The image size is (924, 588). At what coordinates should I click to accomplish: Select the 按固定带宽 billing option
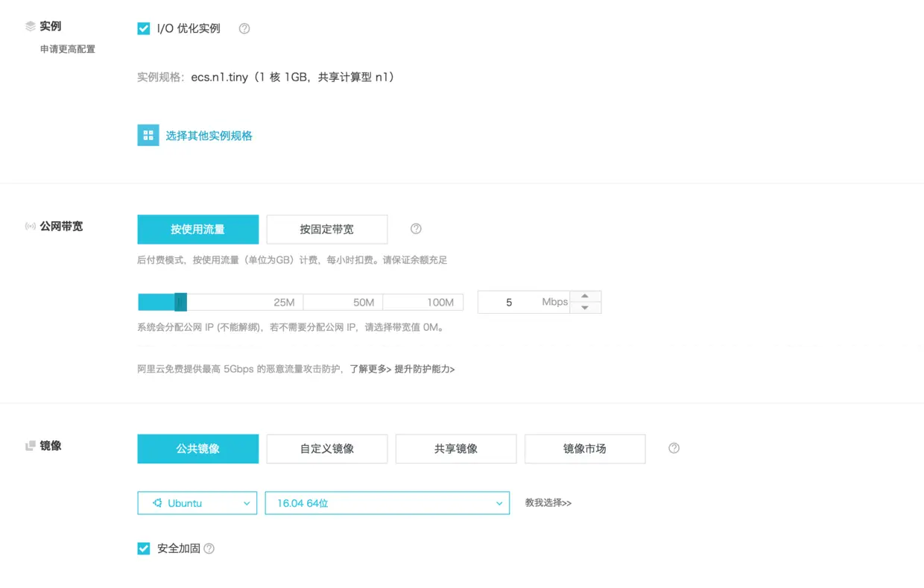point(326,229)
